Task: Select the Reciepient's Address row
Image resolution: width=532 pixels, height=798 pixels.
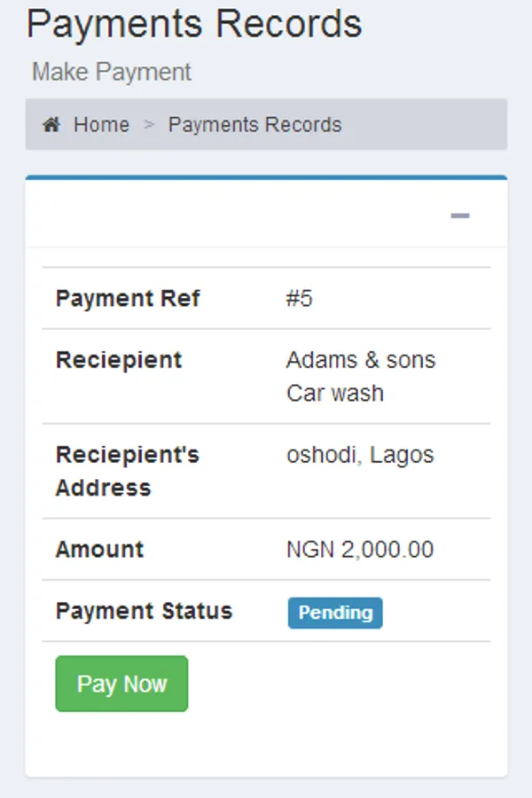Action: (x=127, y=471)
